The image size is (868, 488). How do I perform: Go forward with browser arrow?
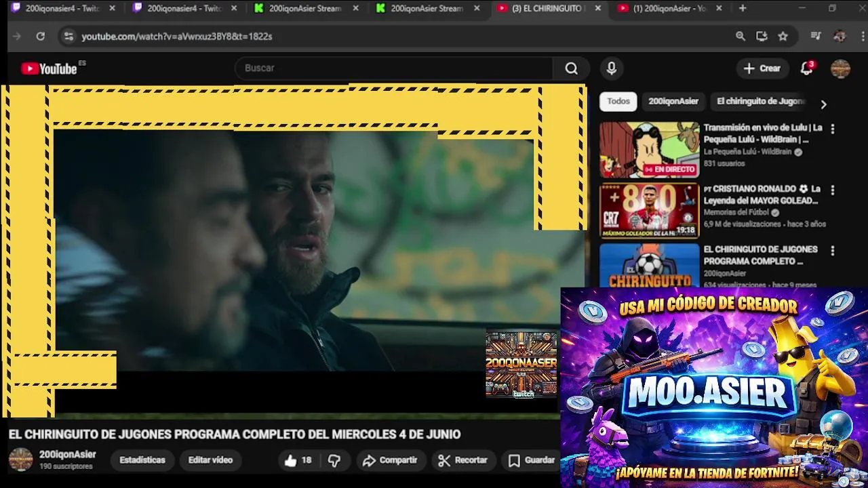pyautogui.click(x=17, y=36)
